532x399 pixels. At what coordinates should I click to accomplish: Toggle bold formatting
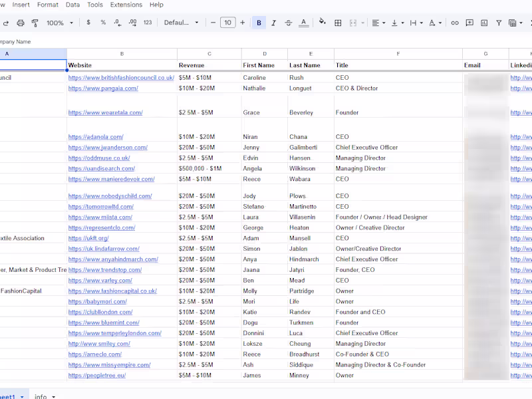pyautogui.click(x=259, y=23)
